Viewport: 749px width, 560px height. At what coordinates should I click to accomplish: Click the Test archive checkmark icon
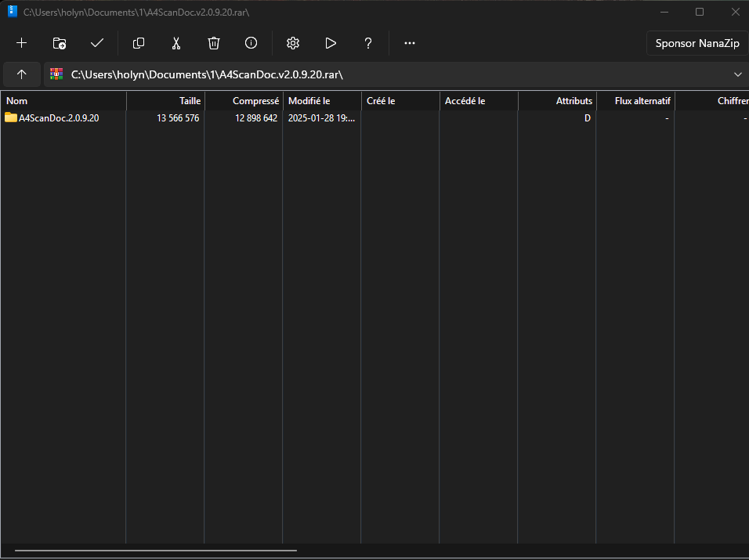(x=97, y=43)
